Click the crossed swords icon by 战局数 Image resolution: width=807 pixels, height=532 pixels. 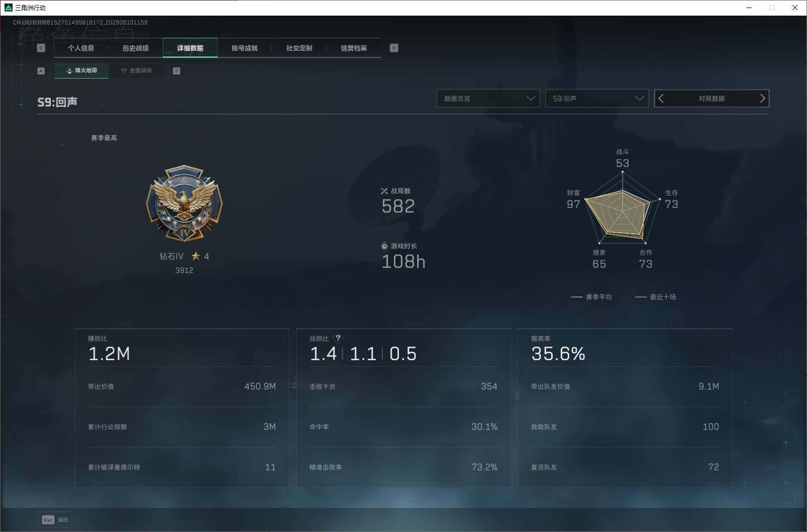[x=384, y=191]
